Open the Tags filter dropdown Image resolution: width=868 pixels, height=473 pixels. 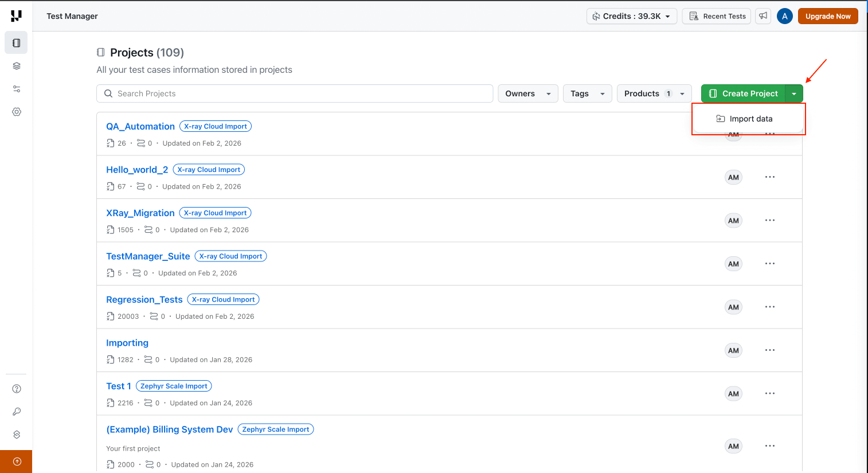coord(587,93)
